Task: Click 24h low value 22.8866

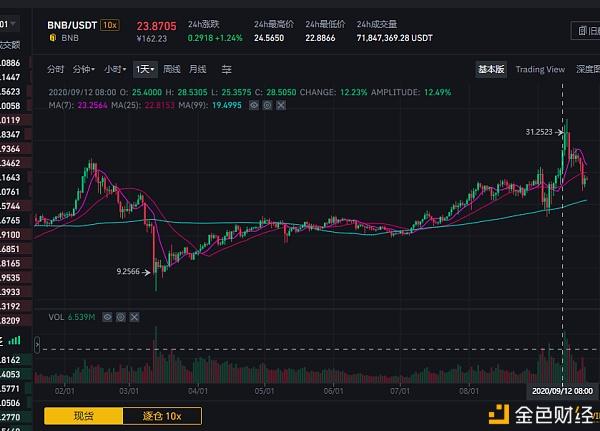Action: (320, 38)
